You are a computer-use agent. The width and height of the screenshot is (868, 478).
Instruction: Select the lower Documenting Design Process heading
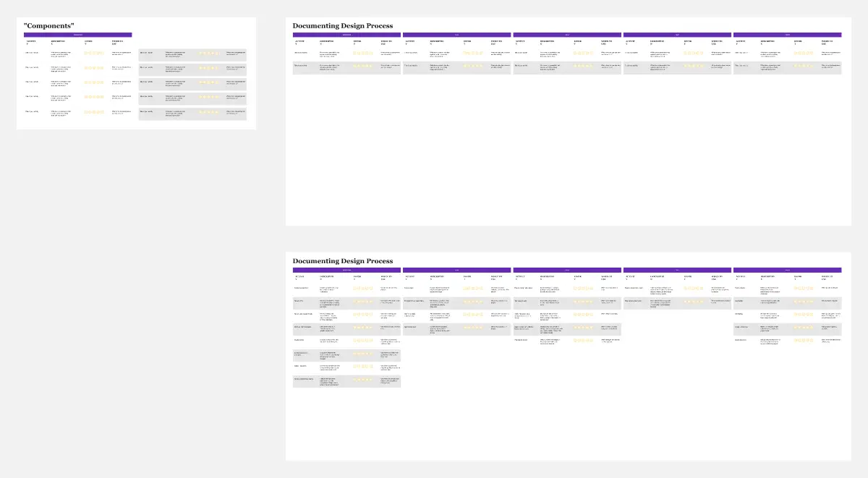pyautogui.click(x=342, y=261)
